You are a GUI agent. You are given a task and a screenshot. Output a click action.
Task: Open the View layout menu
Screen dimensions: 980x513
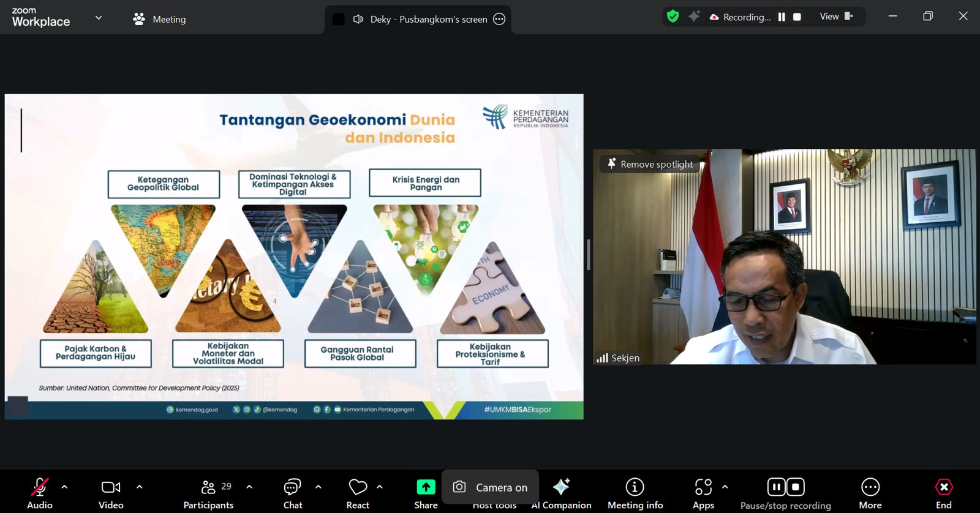[836, 17]
